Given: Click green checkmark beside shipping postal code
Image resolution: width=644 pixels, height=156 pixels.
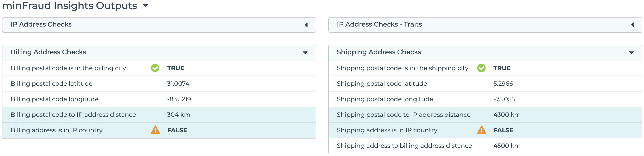Looking at the screenshot, I should 481,68.
